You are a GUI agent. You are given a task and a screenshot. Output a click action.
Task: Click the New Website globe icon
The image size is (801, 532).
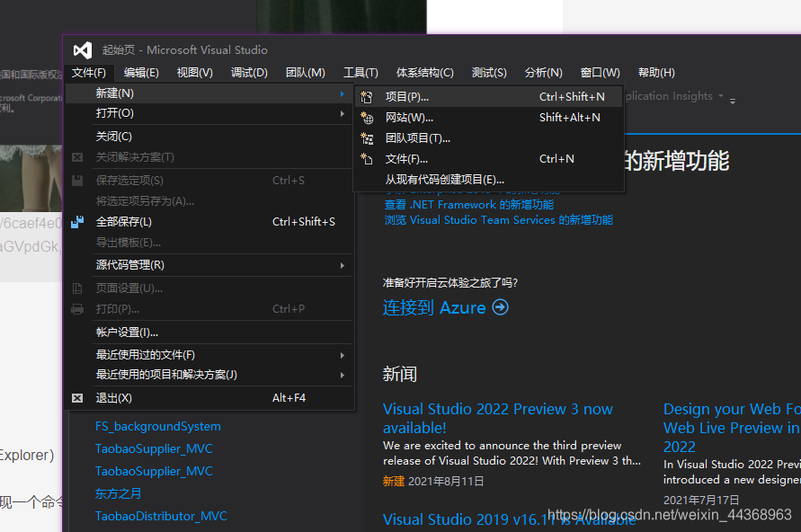[367, 118]
